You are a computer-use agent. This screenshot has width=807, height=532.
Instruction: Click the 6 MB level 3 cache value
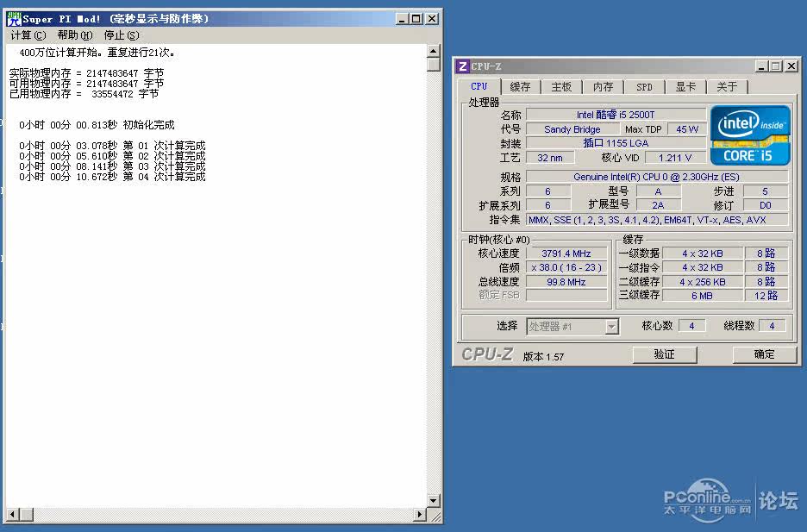click(702, 296)
